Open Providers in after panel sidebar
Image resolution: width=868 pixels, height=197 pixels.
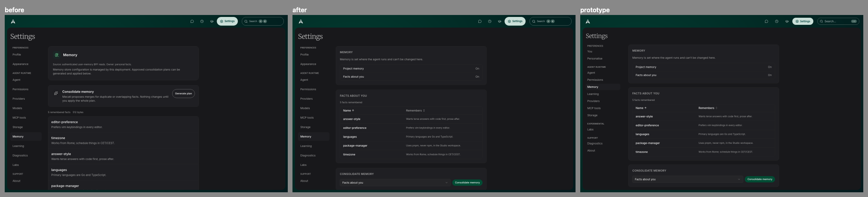314,99
